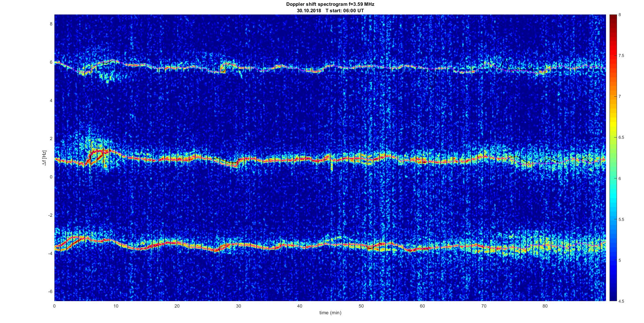Click the colorbar tick label '5.5'
Image resolution: width=644 pixels, height=323 pixels.
point(621,220)
